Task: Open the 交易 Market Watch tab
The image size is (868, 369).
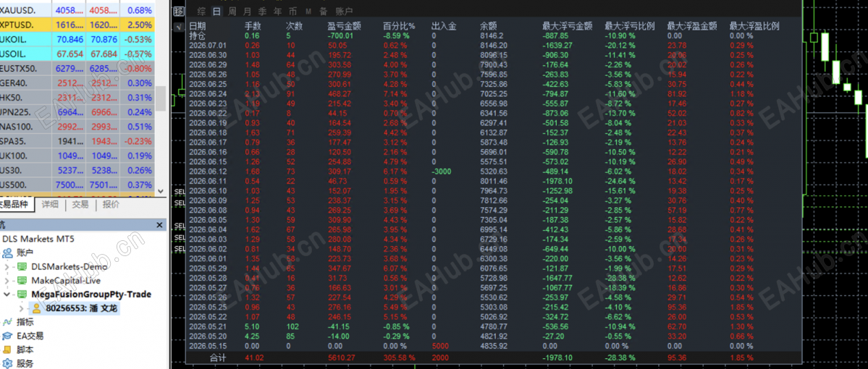Action: (x=80, y=205)
